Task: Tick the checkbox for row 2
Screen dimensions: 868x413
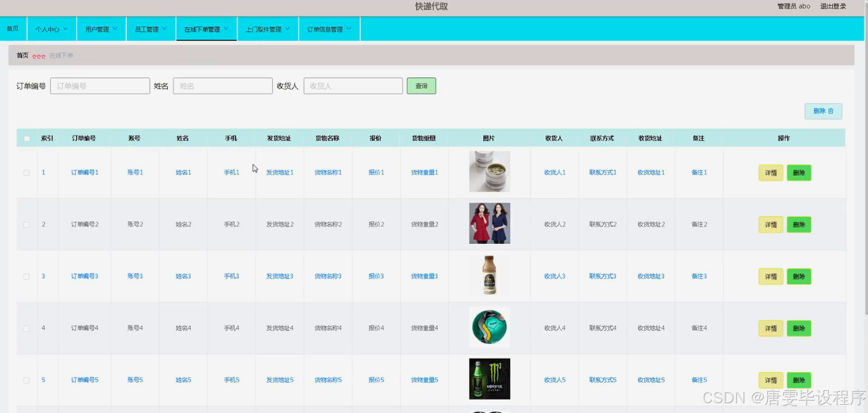Action: point(26,225)
